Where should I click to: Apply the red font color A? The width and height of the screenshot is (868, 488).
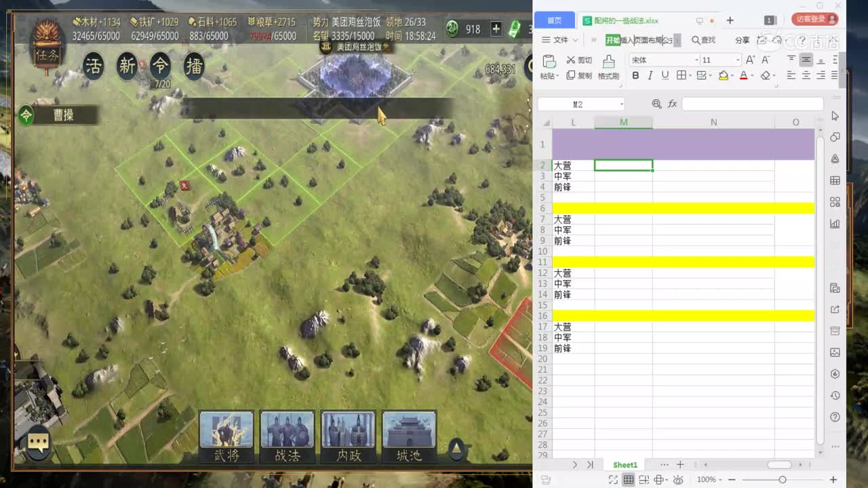point(743,76)
